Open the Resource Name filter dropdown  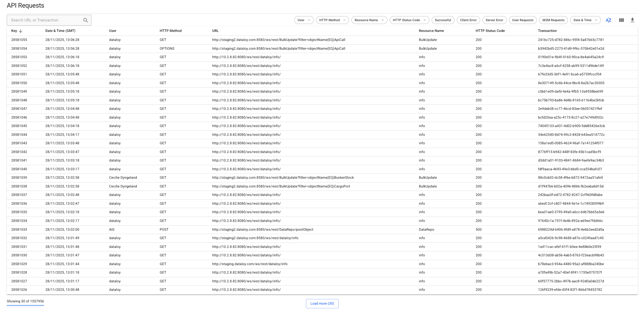pos(369,20)
